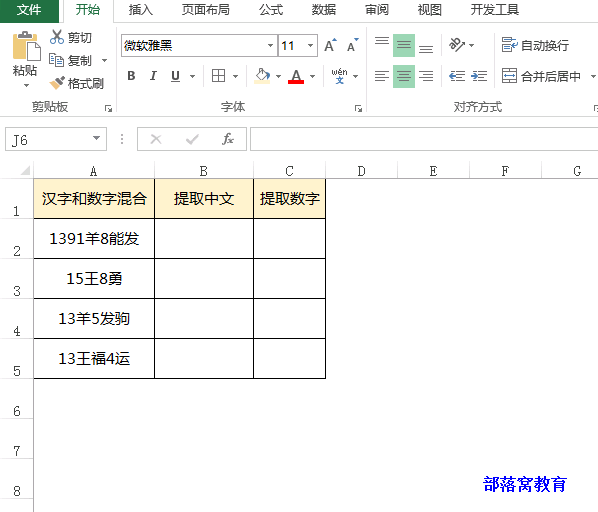
Task: Switch to the 插入 tab
Action: (140, 10)
